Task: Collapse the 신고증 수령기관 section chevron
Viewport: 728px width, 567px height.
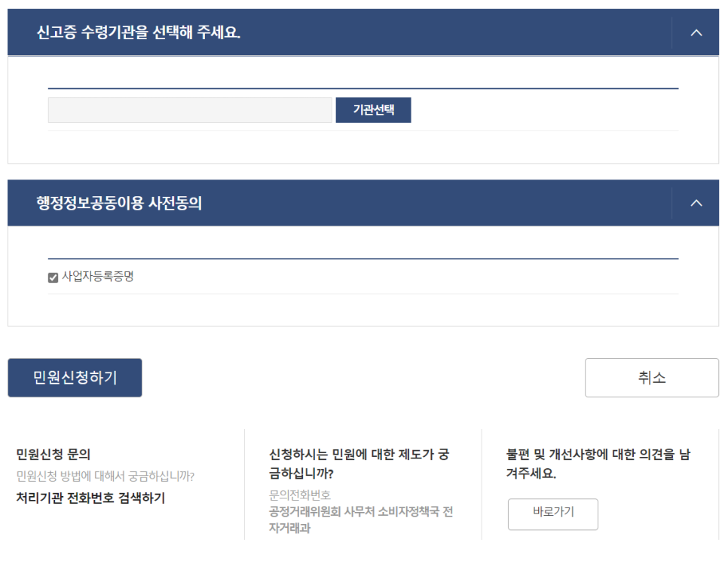Action: (696, 32)
